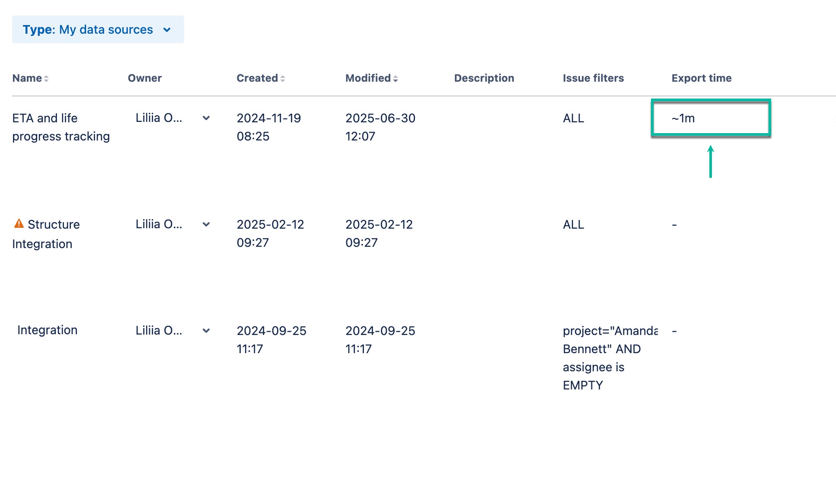Viewport: 836px width, 504px height.
Task: Expand owner chevron for Integration row
Action: point(206,331)
